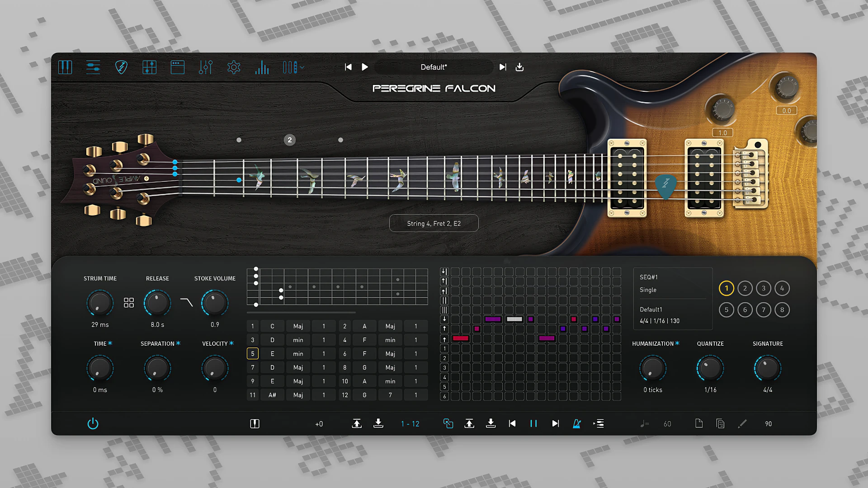The image size is (868, 488).
Task: Adjust the STOKE VOLUME knob
Action: (x=215, y=303)
